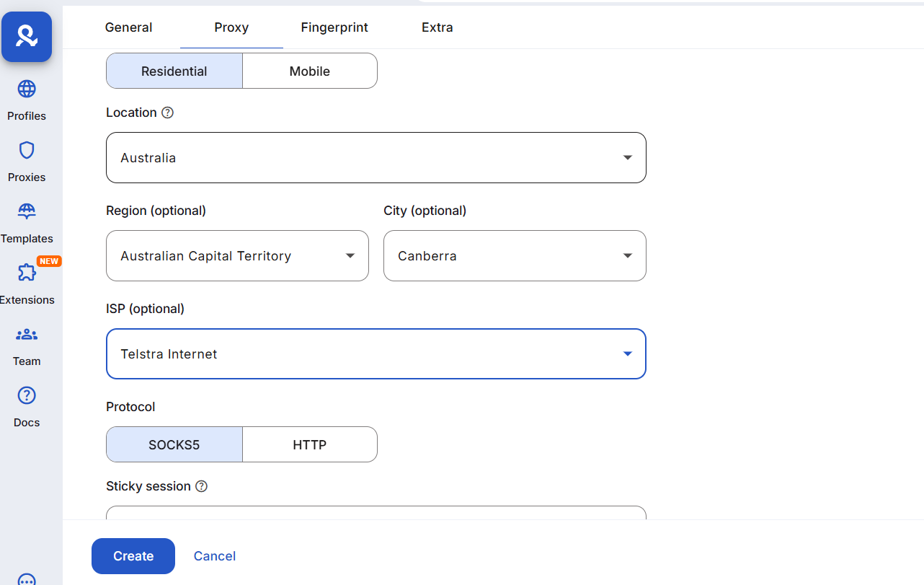This screenshot has width=924, height=585.
Task: Open Profiles from the sidebar
Action: 27,89
